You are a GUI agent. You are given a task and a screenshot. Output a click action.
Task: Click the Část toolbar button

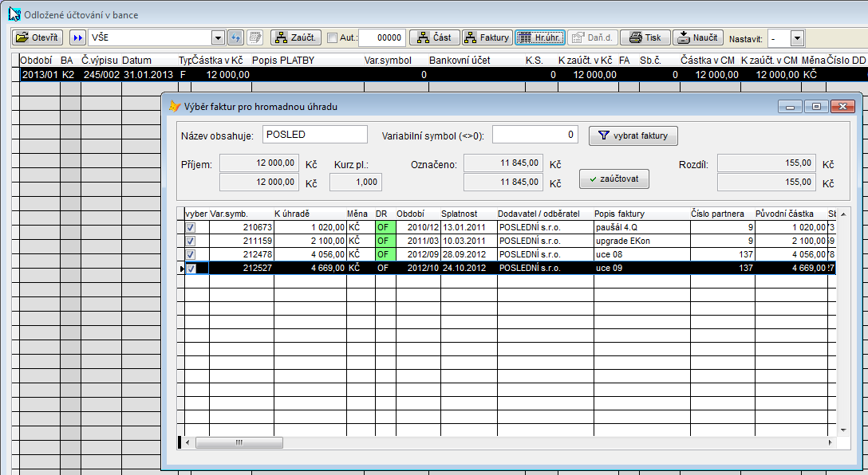[x=435, y=37]
